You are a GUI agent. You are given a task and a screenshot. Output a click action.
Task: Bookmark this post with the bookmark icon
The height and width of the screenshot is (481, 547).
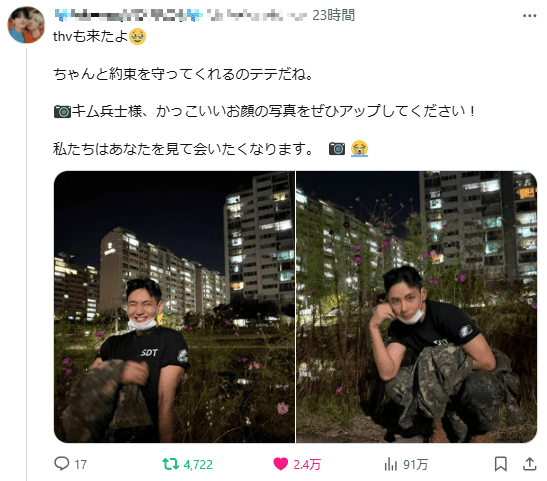(501, 464)
